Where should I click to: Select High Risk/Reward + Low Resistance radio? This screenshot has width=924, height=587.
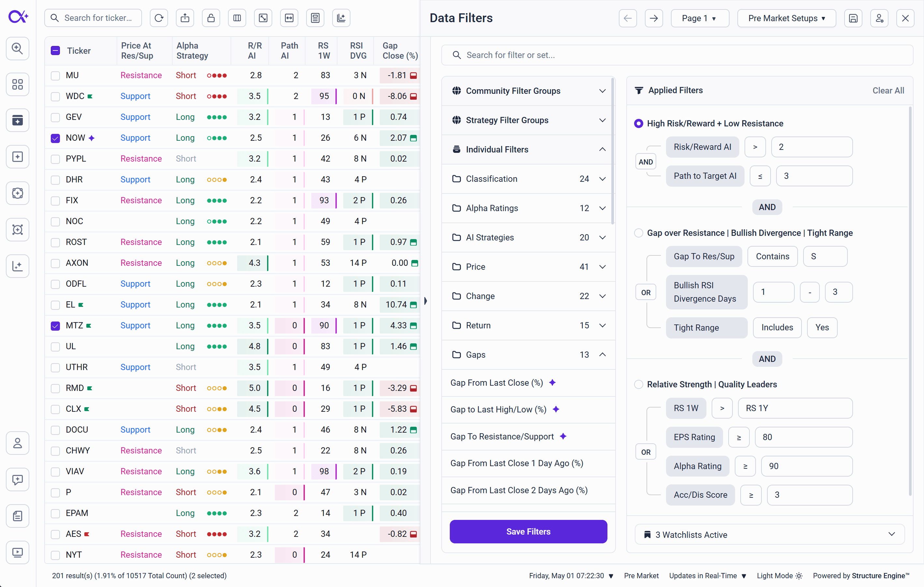pyautogui.click(x=638, y=123)
